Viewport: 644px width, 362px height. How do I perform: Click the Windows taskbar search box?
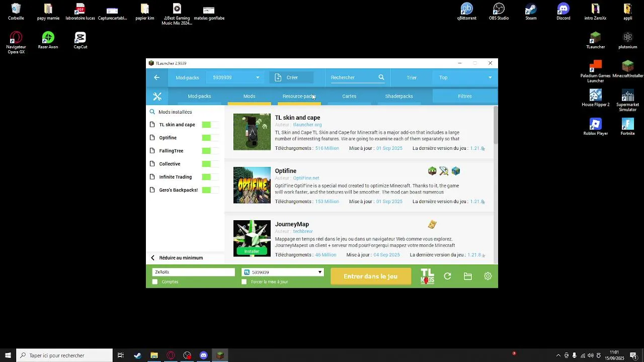(x=64, y=355)
